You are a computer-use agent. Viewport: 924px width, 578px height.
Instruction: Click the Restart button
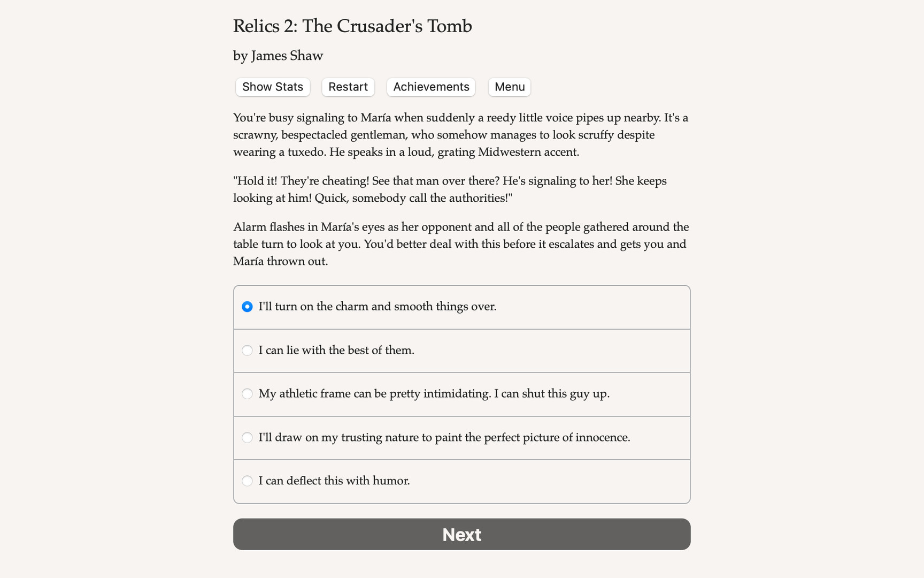pyautogui.click(x=348, y=87)
